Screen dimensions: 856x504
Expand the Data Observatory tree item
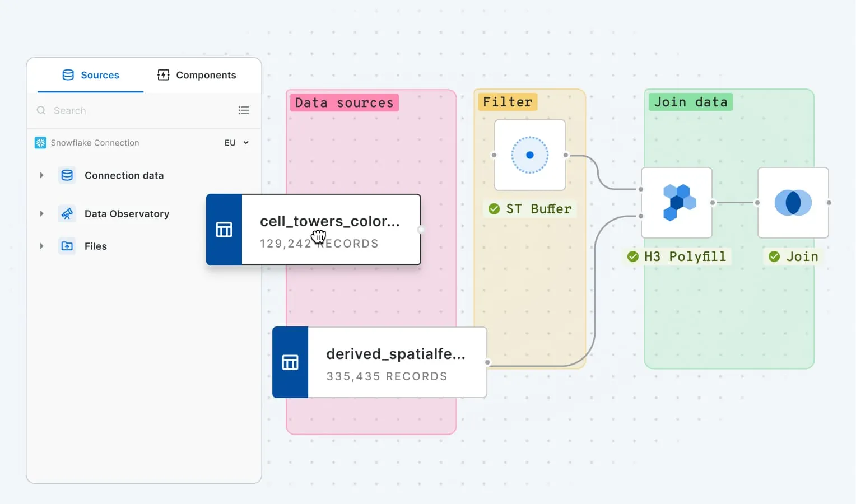coord(41,213)
